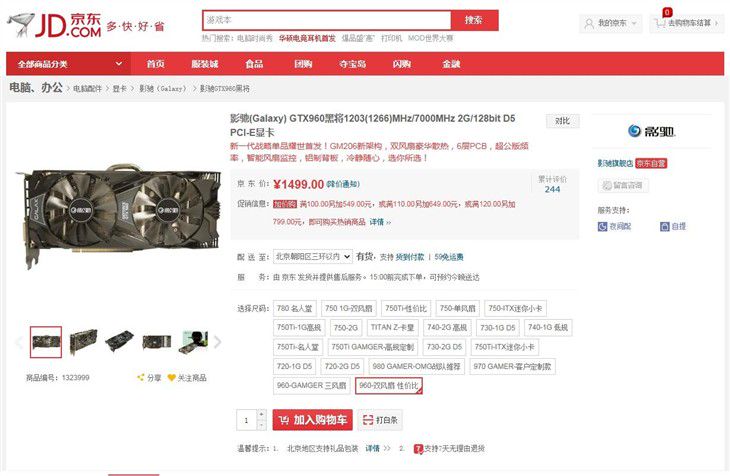The height and width of the screenshot is (476, 730).
Task: Select first product thumbnail with red border
Action: click(46, 342)
